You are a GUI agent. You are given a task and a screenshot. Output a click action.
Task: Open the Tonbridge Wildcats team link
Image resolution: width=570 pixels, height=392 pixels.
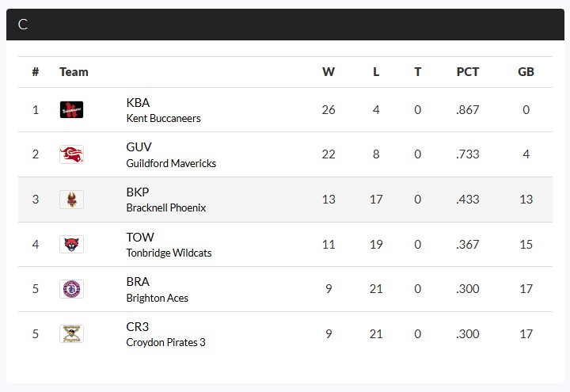[169, 253]
